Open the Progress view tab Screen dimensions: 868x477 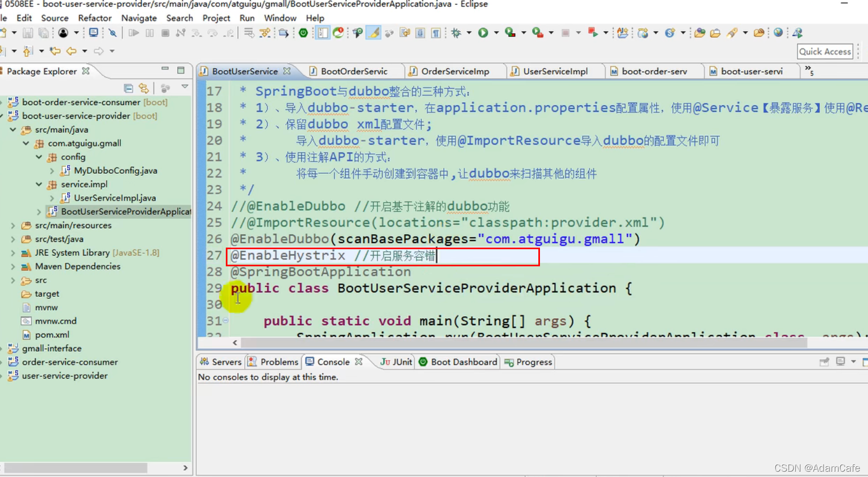point(528,362)
